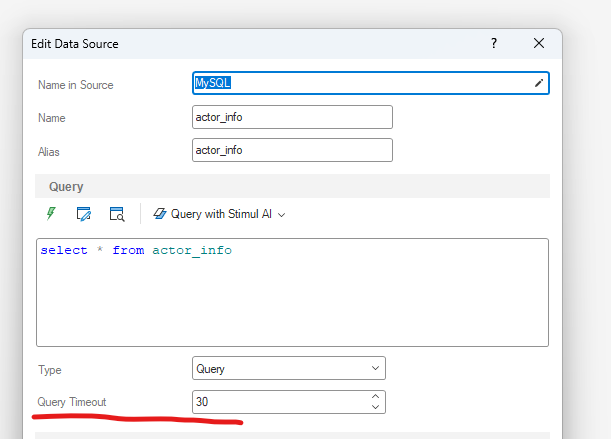Click the Stimul AI logo icon
The width and height of the screenshot is (611, 439).
(x=160, y=213)
